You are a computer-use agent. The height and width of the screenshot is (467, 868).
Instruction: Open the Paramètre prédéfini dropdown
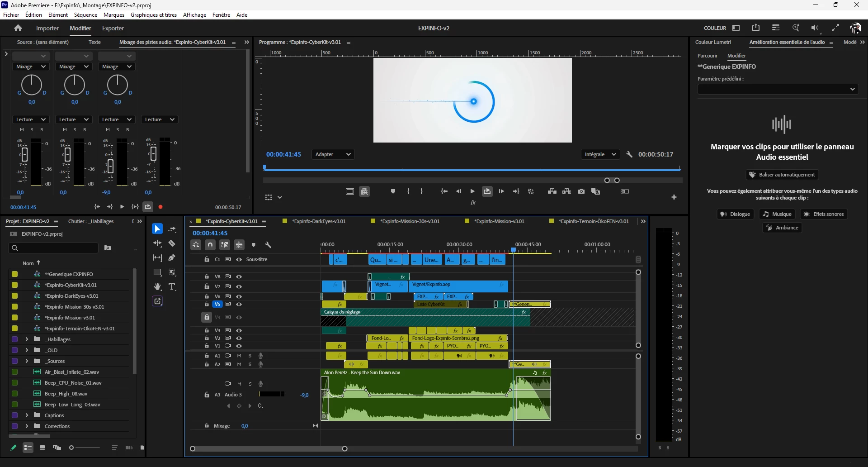778,89
